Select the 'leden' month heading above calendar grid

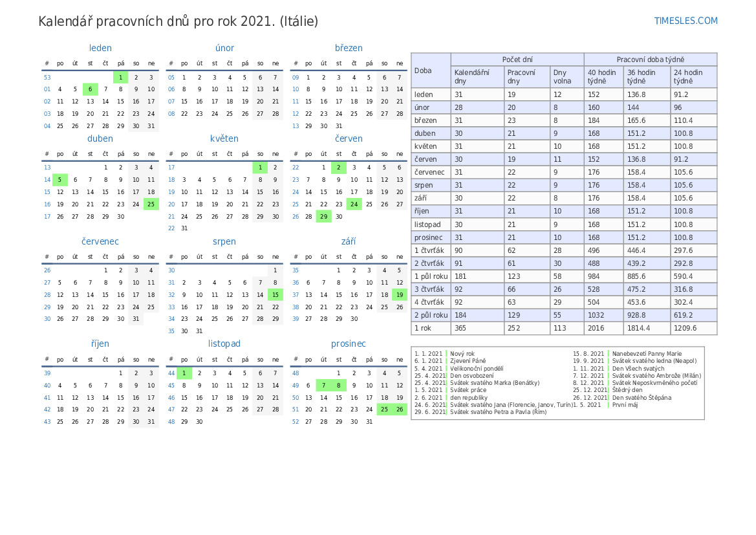100,49
